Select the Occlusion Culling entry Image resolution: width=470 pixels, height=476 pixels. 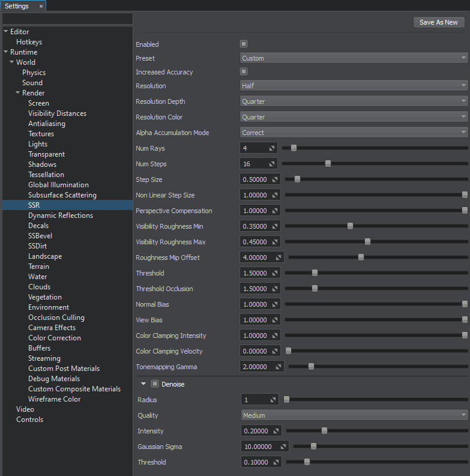pos(56,318)
